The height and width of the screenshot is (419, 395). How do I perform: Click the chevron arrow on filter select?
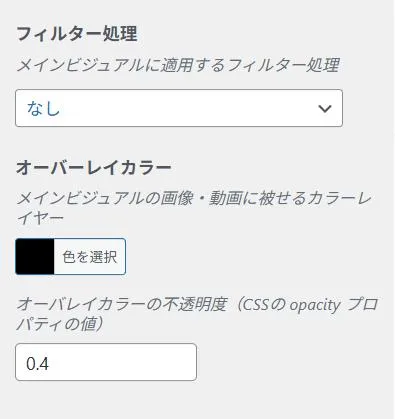325,109
